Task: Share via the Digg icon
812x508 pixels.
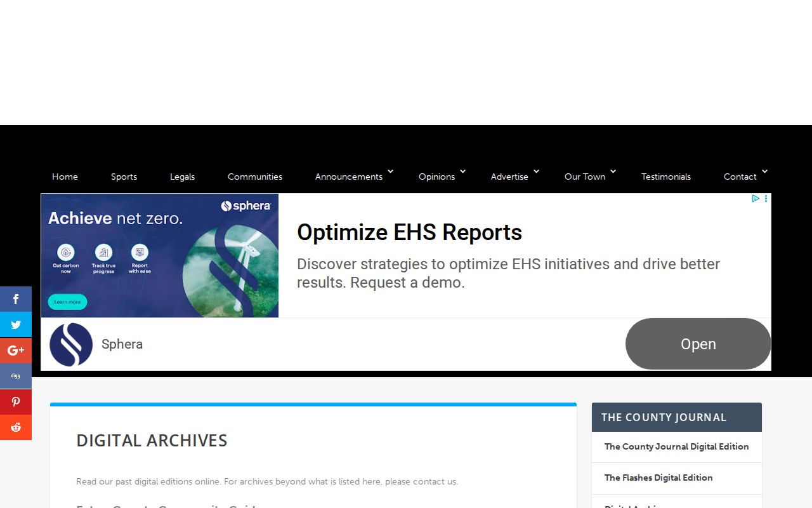Action: [16, 376]
